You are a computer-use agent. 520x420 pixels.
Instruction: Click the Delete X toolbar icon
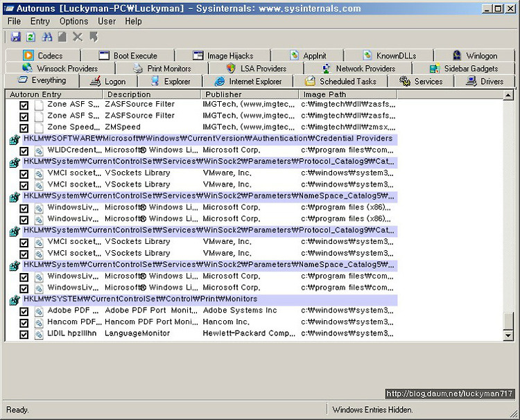(78, 37)
